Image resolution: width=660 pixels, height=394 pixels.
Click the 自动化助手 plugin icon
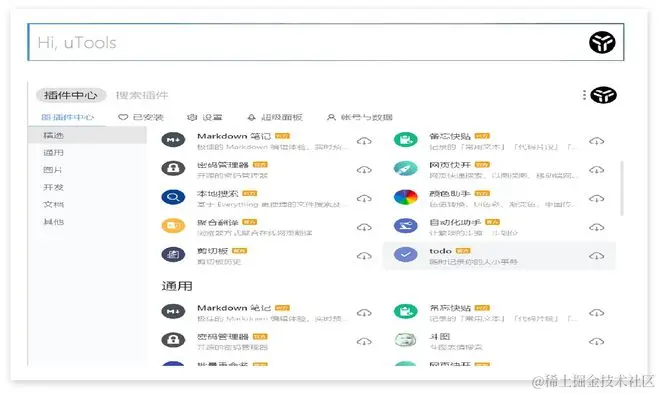point(406,226)
